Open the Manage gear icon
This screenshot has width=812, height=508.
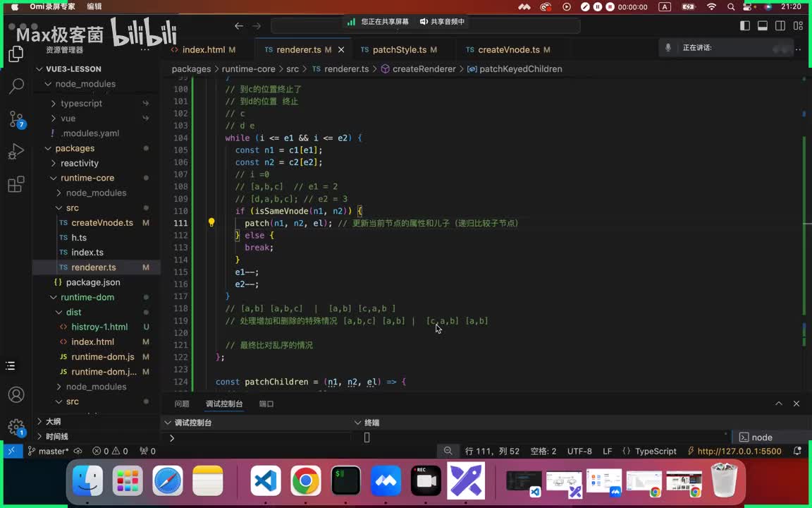click(16, 427)
